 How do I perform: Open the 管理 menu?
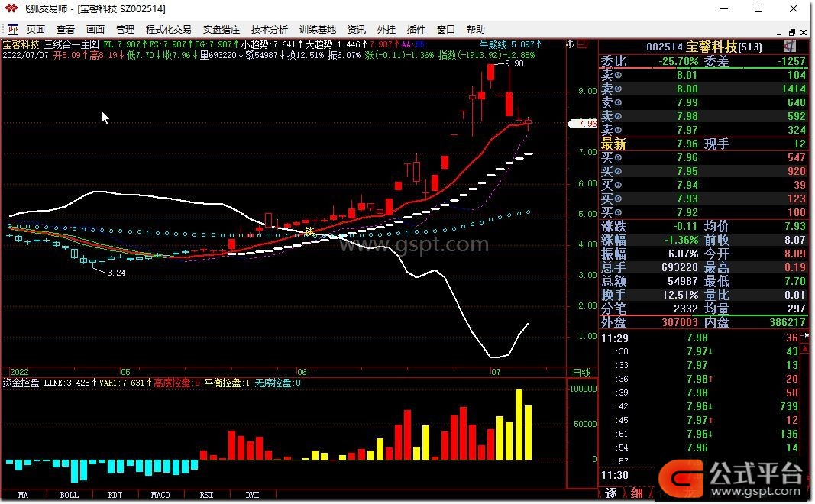125,30
